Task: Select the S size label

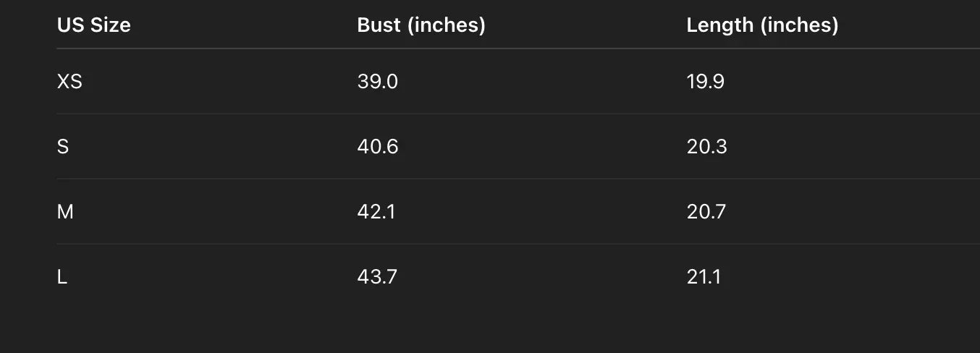Action: point(63,147)
